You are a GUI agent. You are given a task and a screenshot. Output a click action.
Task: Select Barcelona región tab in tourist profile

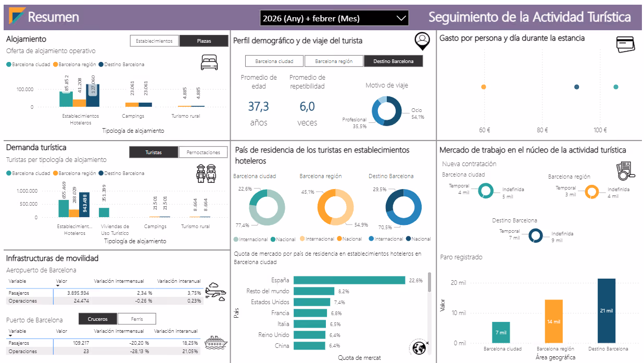(x=334, y=61)
